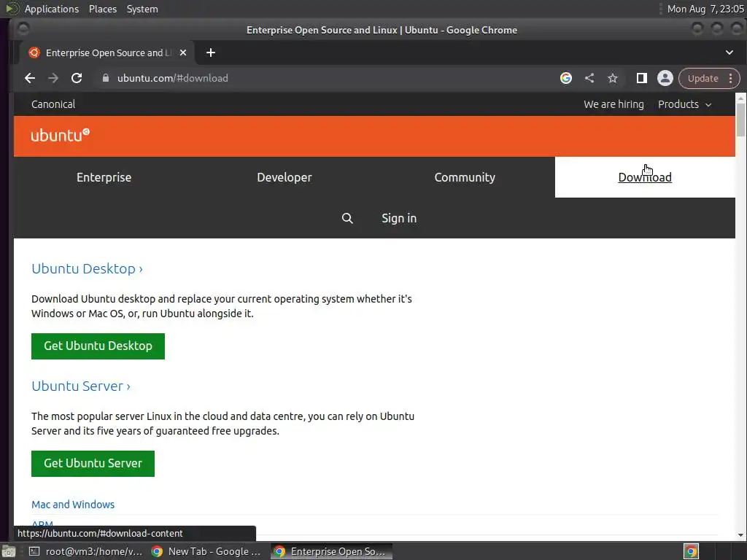Switch to the root@vm3 terminal in taskbar
Image resolution: width=747 pixels, height=560 pixels.
tap(86, 551)
